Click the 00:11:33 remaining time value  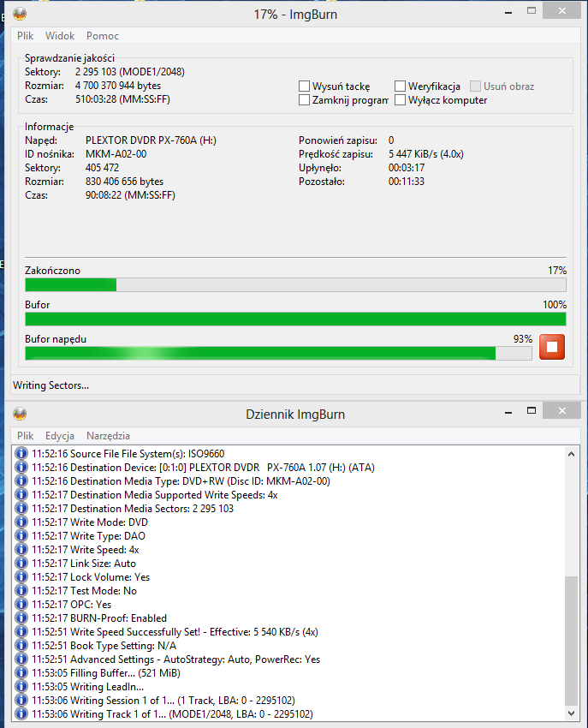tap(407, 182)
